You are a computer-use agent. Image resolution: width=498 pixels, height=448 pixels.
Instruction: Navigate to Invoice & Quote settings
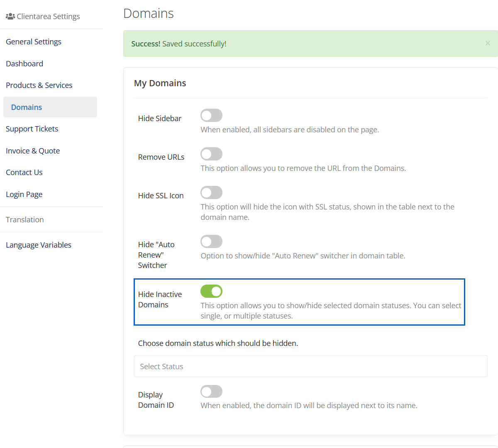click(33, 151)
